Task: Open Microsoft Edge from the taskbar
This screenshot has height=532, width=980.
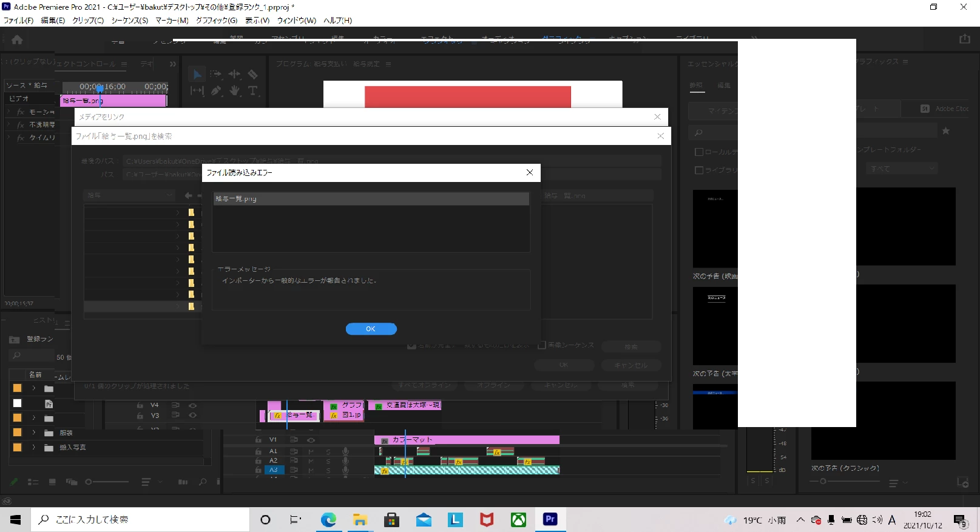Action: pyautogui.click(x=328, y=519)
